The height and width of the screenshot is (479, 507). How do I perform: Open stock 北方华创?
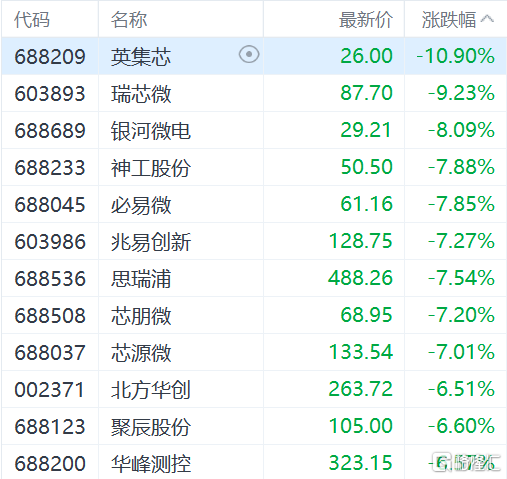[x=151, y=389]
